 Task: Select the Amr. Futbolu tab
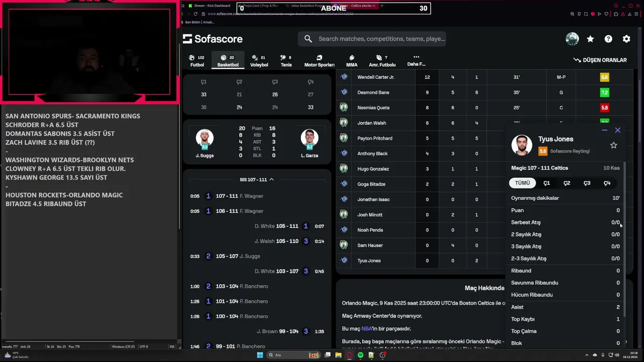[x=382, y=61]
